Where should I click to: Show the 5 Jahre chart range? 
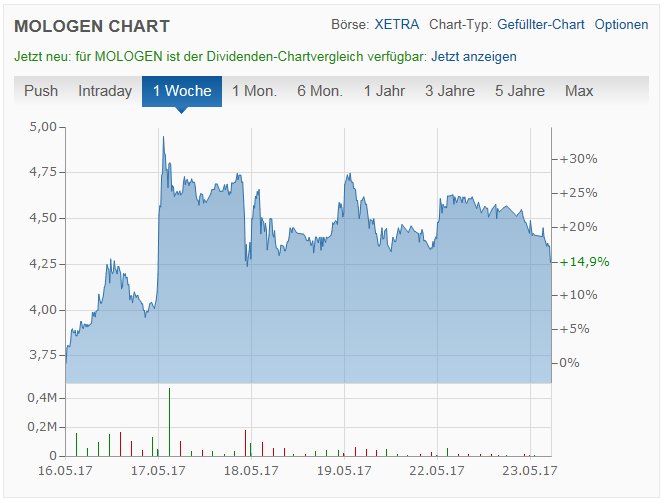[519, 91]
